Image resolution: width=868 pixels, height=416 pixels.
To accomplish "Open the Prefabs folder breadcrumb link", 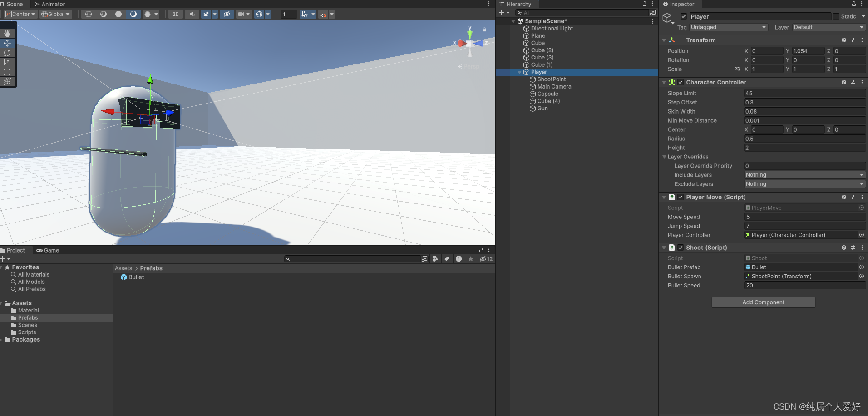I will 151,268.
